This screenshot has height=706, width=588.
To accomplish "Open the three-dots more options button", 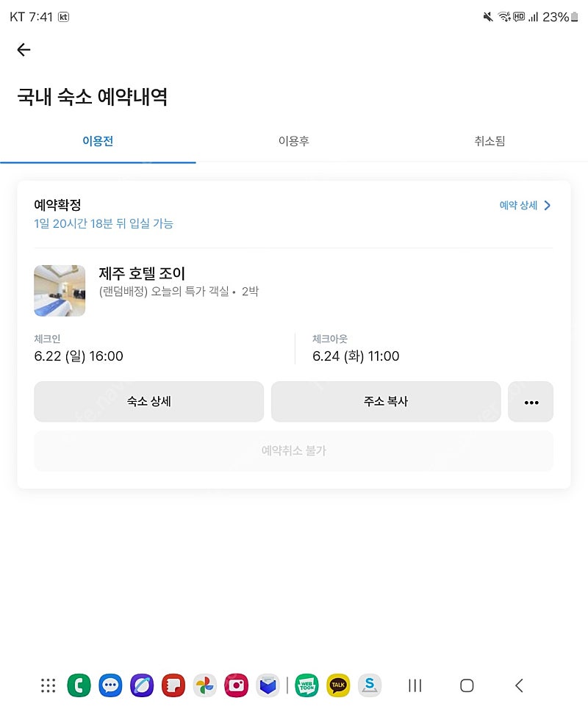I will (531, 402).
